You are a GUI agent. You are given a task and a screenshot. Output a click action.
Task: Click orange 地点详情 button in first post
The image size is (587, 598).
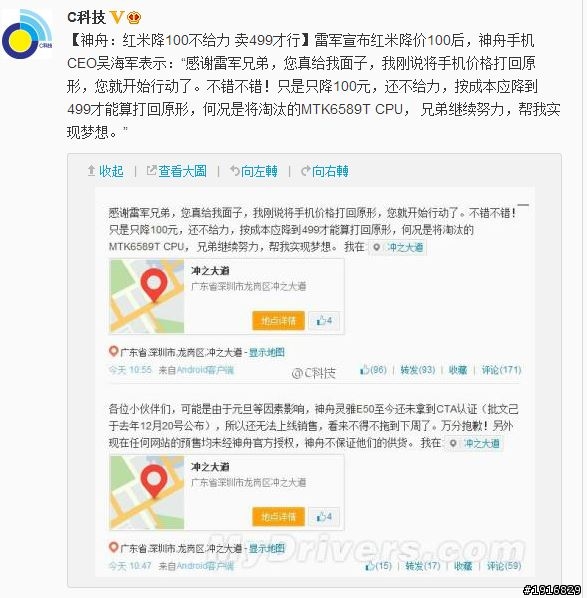pyautogui.click(x=278, y=321)
